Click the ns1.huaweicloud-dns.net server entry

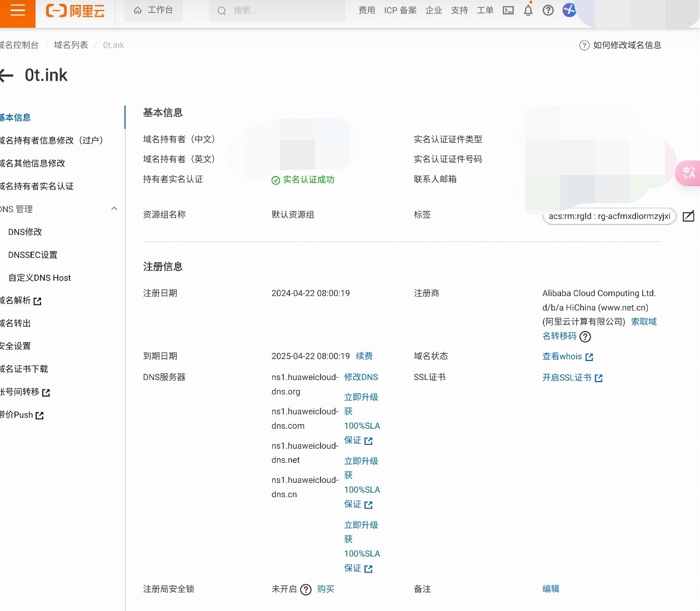(305, 453)
